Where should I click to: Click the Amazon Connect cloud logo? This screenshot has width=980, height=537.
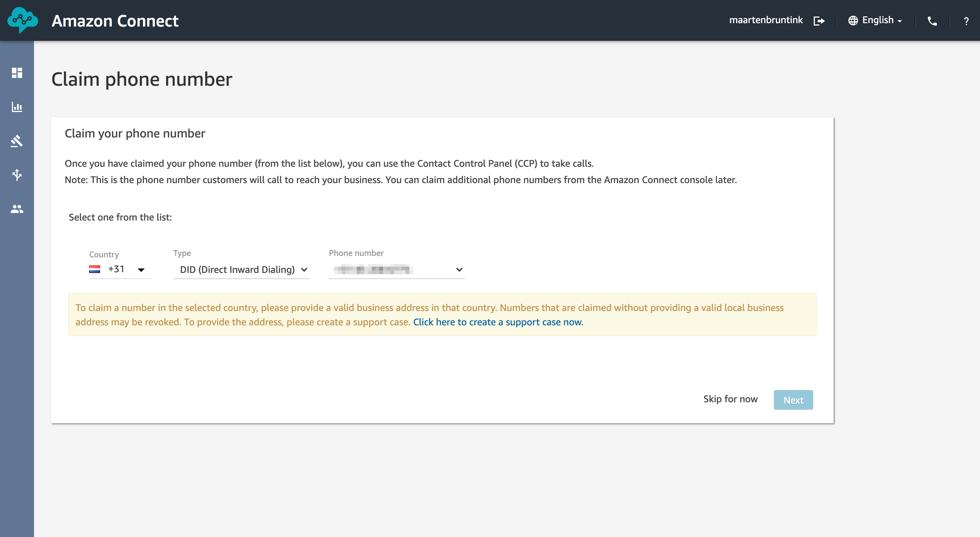pos(22,20)
